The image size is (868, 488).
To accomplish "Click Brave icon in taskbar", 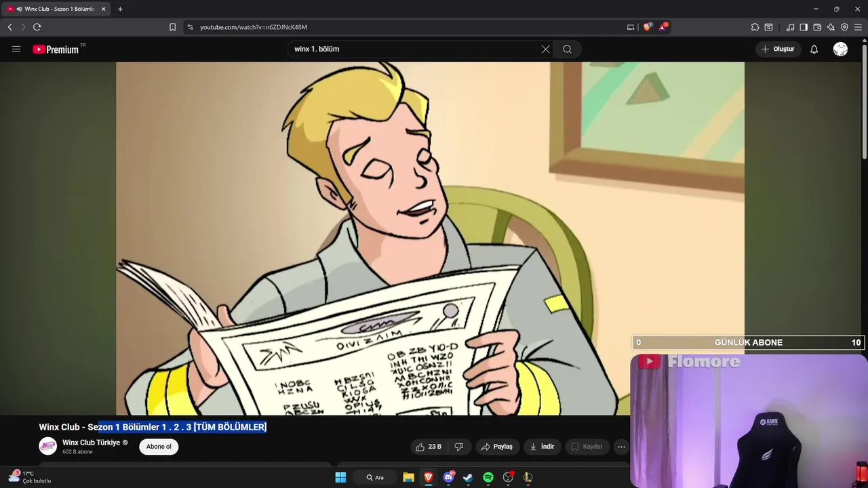I will point(428,477).
